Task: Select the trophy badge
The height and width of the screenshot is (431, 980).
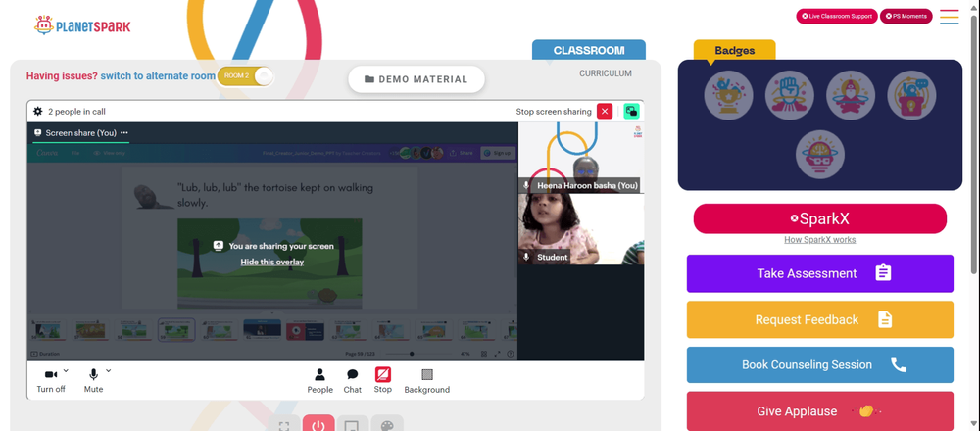Action: [728, 95]
